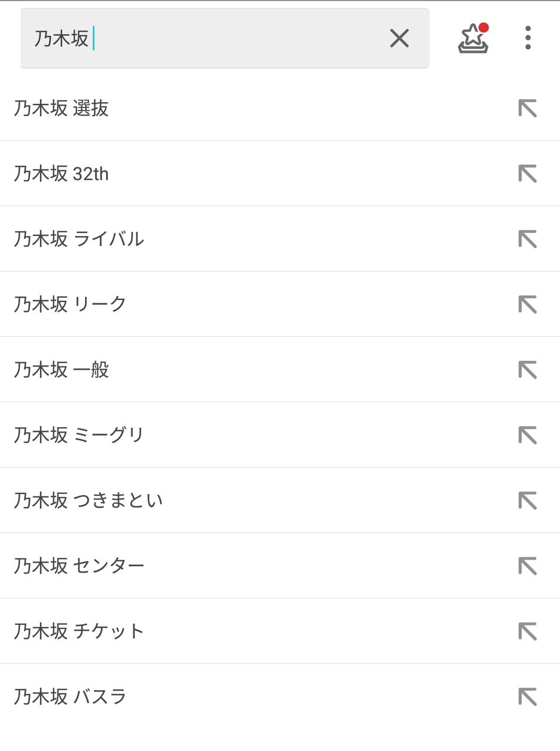560x751 pixels.
Task: Open the three-dot overflow menu
Action: 528,38
